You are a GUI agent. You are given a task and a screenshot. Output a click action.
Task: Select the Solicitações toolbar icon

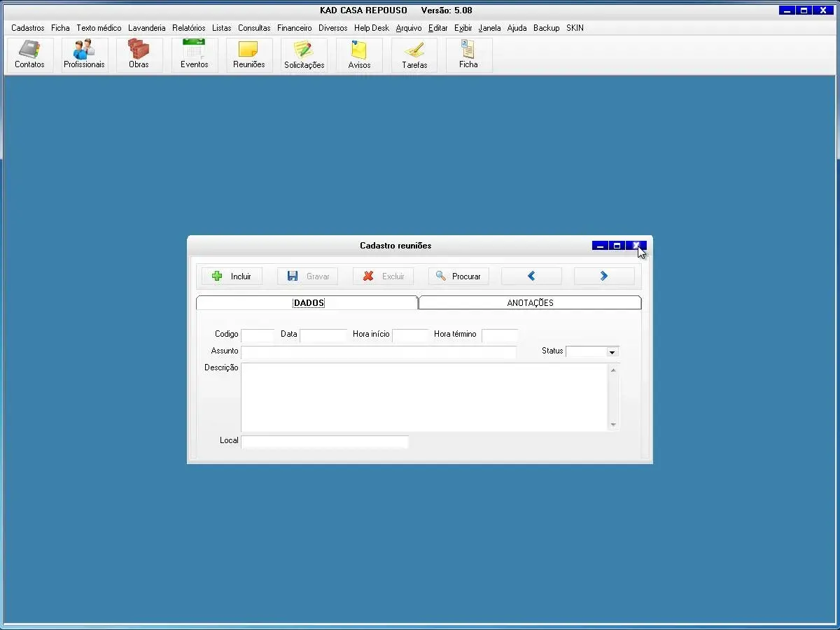click(x=304, y=55)
